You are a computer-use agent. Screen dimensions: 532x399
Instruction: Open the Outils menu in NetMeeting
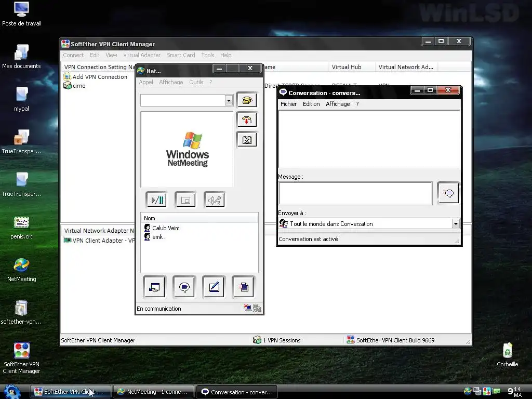(196, 82)
